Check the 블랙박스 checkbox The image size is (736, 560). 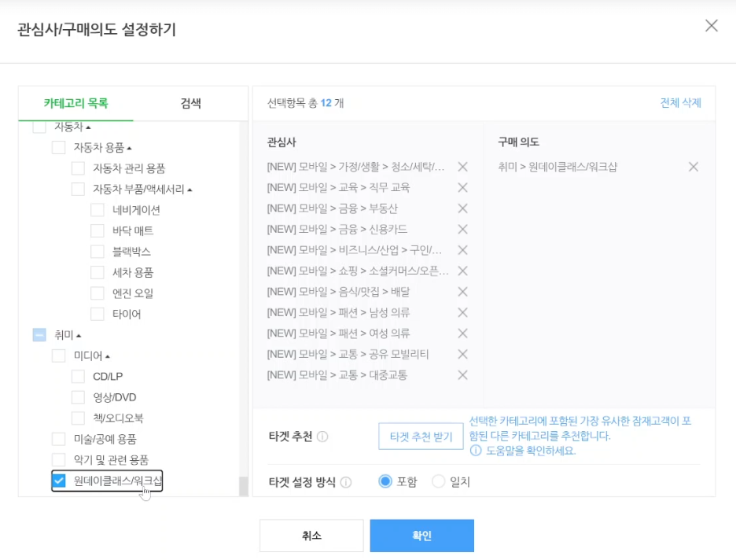(x=98, y=252)
